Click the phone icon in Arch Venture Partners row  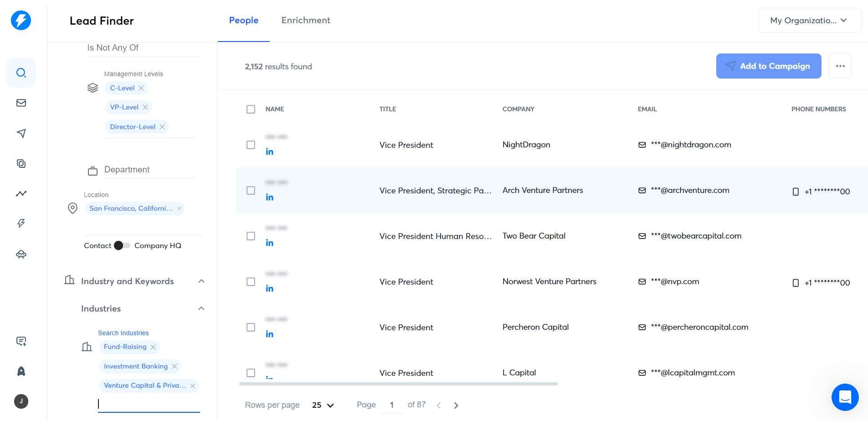point(796,192)
